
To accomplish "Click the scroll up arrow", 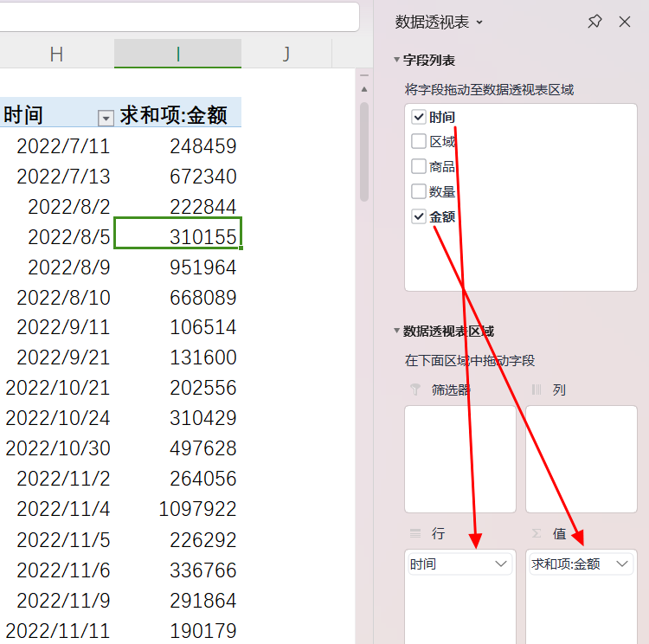I will tap(364, 89).
